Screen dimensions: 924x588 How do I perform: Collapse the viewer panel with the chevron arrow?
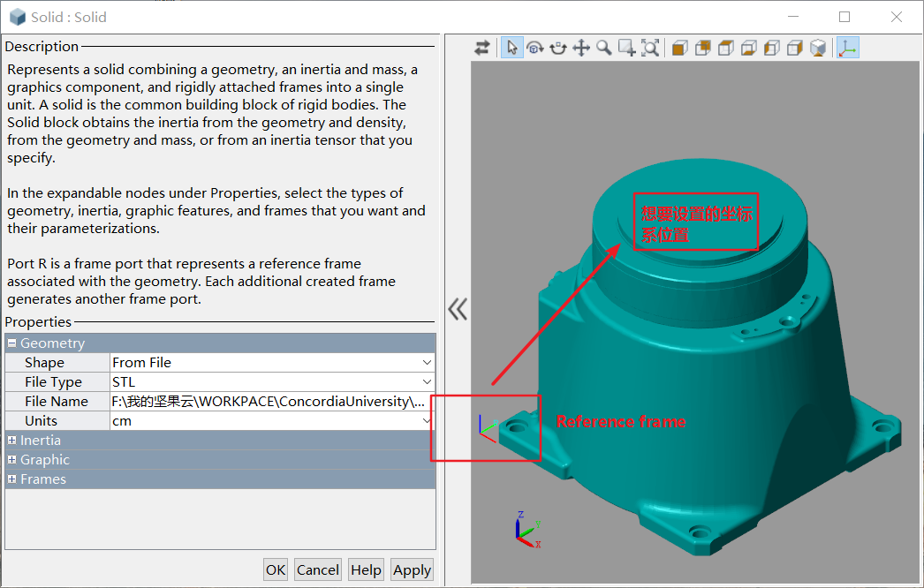tap(458, 308)
